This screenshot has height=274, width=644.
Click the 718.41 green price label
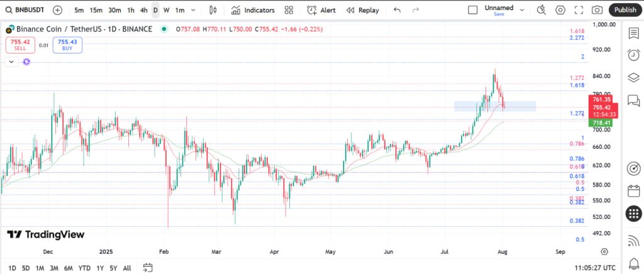(602, 123)
